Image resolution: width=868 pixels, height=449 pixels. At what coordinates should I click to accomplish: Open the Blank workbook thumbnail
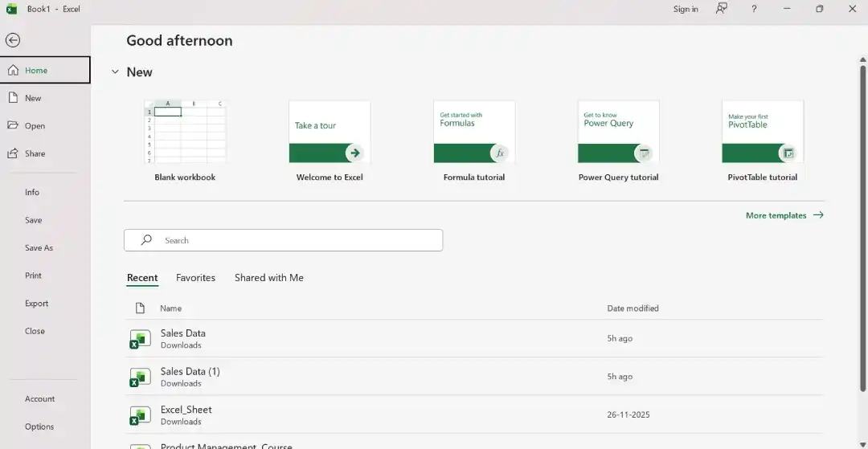click(x=185, y=132)
